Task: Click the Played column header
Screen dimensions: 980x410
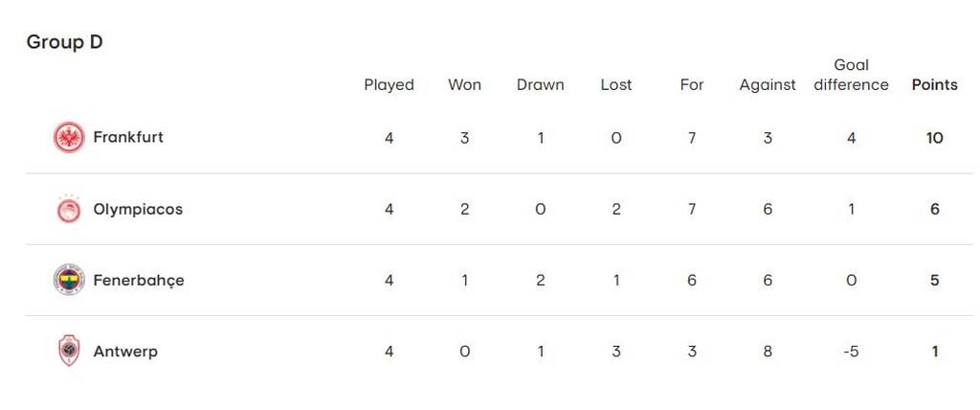Action: coord(389,84)
